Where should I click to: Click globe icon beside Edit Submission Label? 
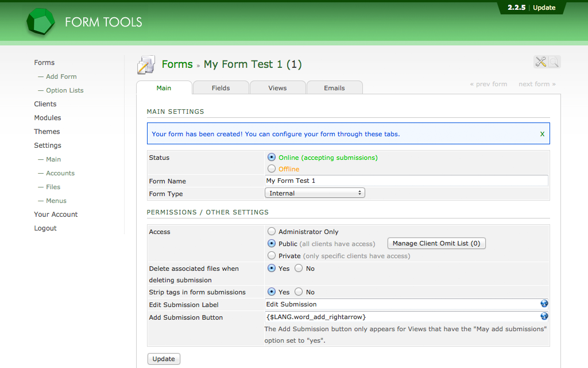pos(544,304)
